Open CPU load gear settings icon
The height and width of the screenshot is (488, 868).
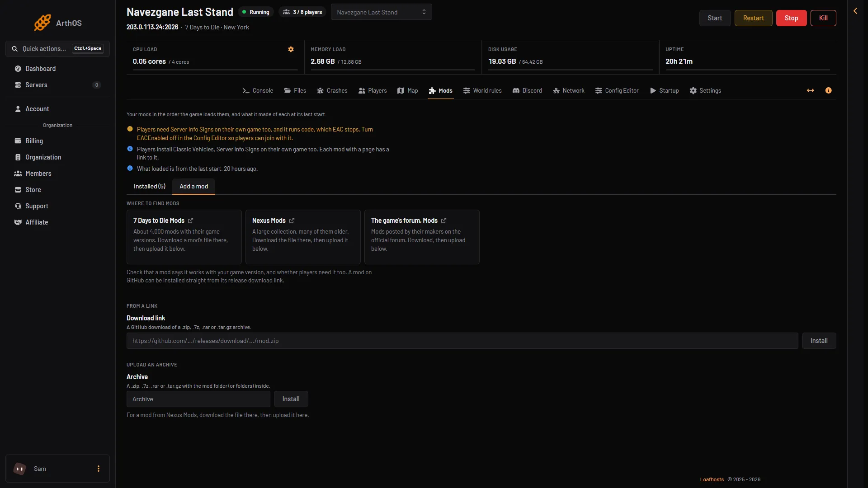click(x=291, y=49)
